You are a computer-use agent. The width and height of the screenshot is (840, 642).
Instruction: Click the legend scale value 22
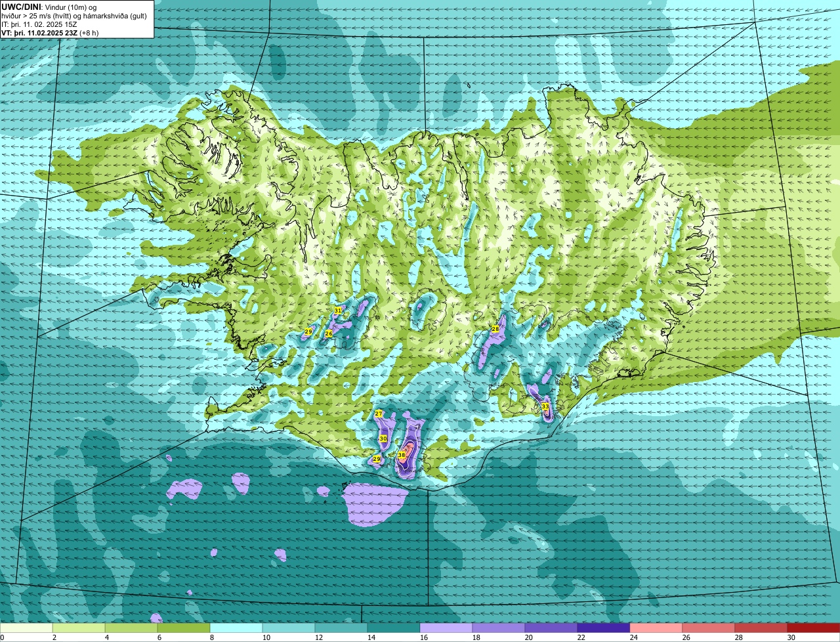[x=581, y=637]
